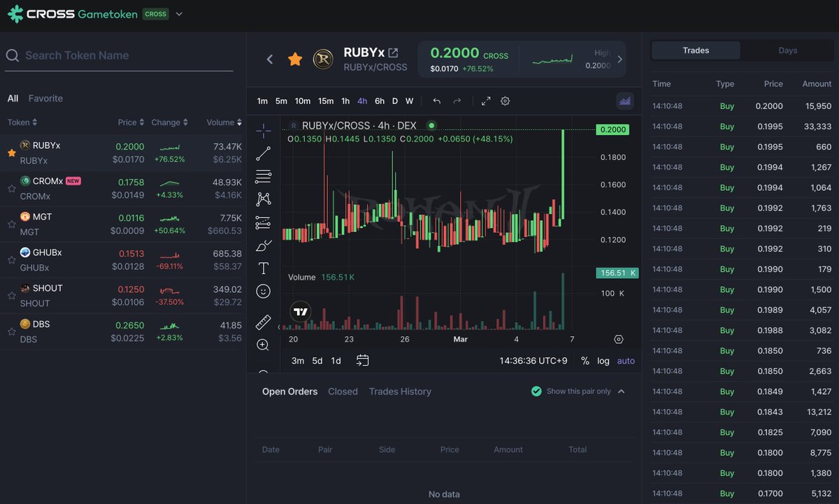Set chart interval to 1m
This screenshot has height=504, width=839.
click(262, 101)
